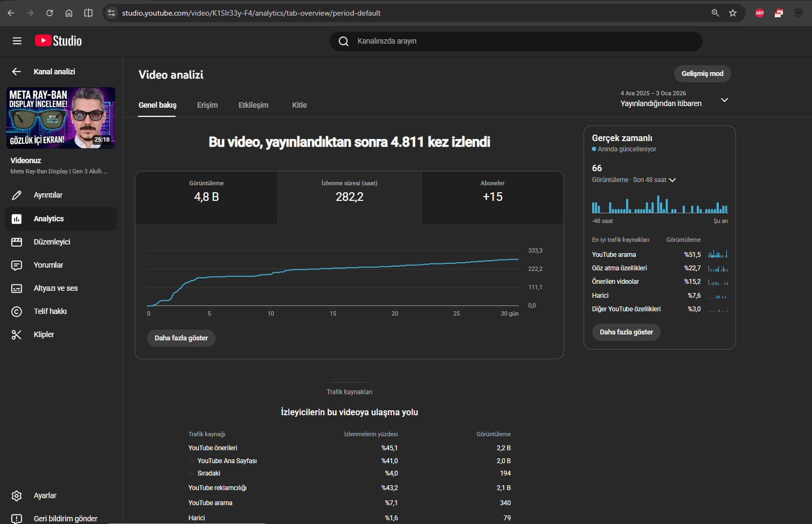Click the Kanalınızda arayın search field

(x=516, y=41)
